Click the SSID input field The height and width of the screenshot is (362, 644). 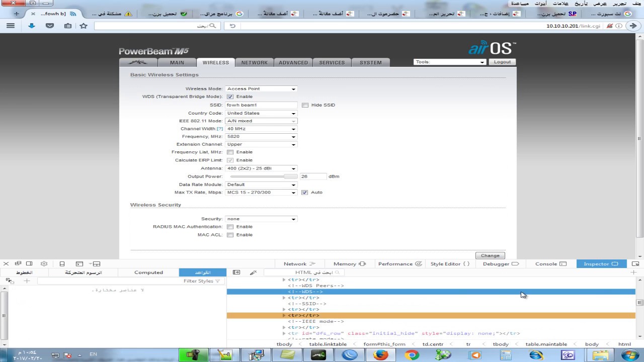coord(261,105)
